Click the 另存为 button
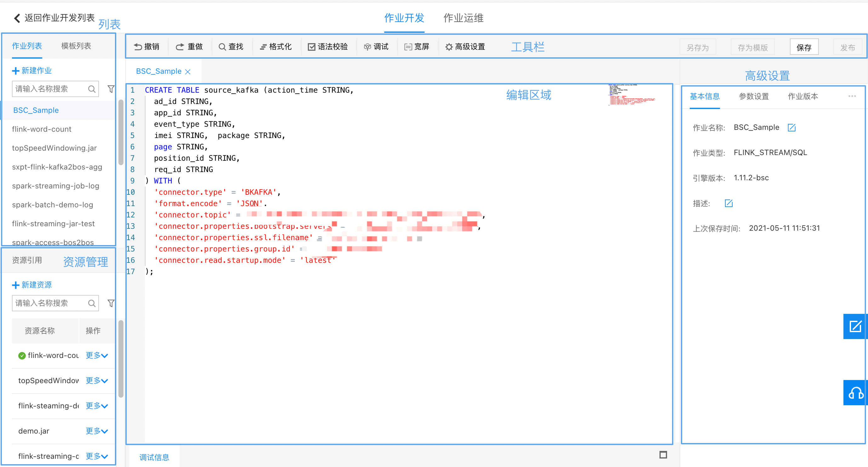Viewport: 868px width, 467px height. click(x=698, y=48)
